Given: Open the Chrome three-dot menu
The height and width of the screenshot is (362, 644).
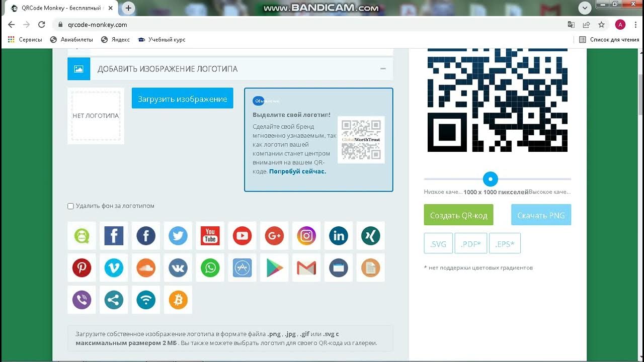Looking at the screenshot, I should (x=635, y=25).
